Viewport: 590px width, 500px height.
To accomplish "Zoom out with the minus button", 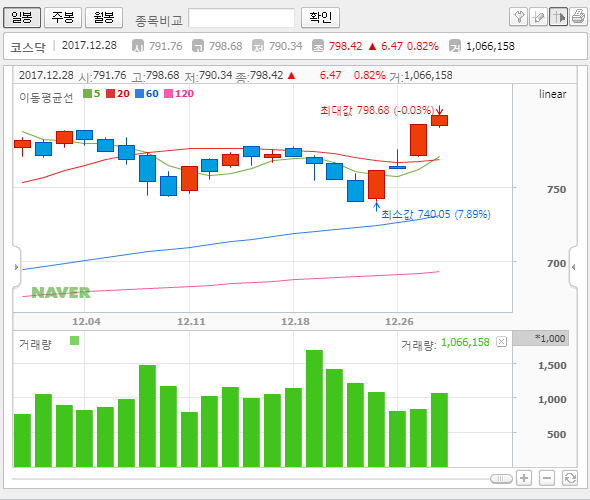I will pyautogui.click(x=547, y=478).
